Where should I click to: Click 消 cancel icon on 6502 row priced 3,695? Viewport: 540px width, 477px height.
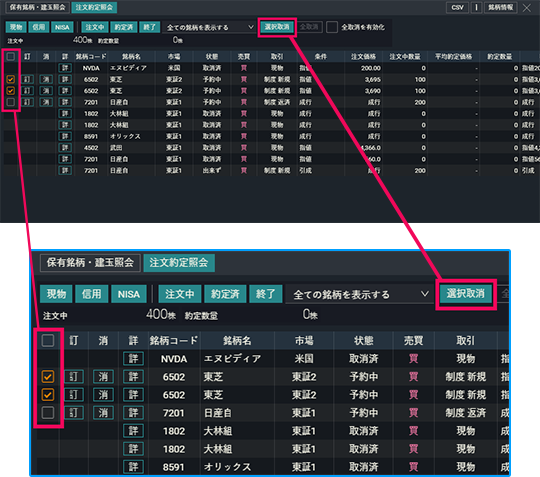point(46,80)
